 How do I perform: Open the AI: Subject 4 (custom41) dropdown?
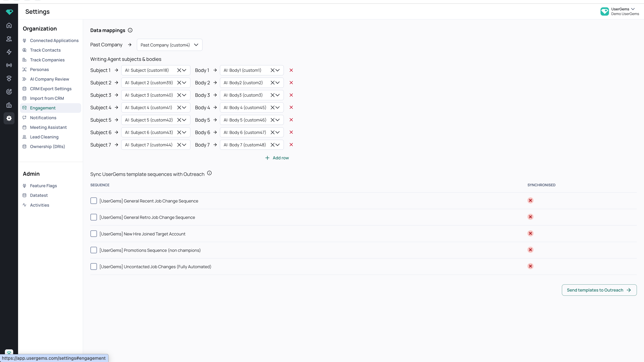click(184, 108)
